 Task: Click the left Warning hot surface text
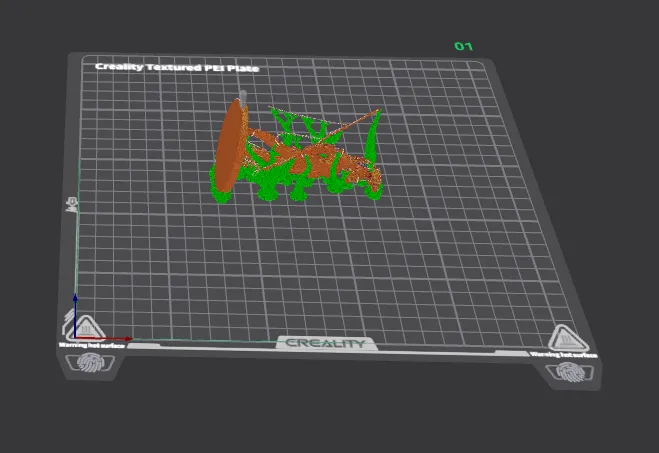coord(92,345)
